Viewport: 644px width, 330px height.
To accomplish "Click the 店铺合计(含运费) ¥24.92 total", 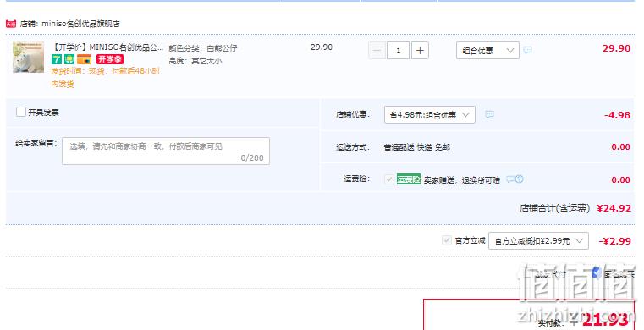I will (x=575, y=208).
